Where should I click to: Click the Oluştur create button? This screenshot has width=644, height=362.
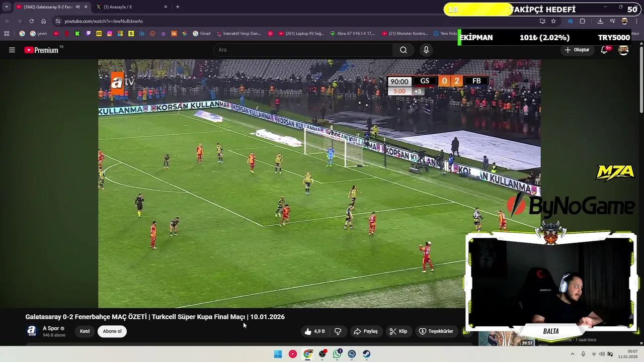[577, 50]
